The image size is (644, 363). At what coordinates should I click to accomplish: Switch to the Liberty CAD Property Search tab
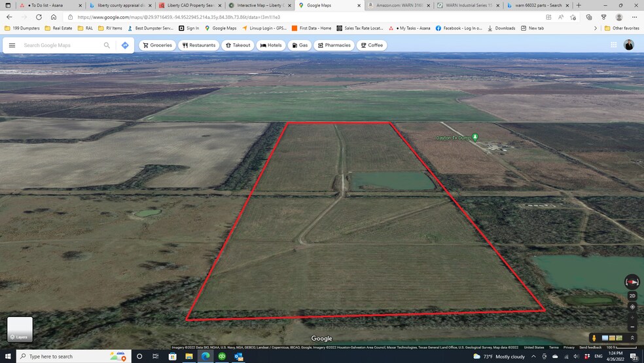tap(190, 5)
